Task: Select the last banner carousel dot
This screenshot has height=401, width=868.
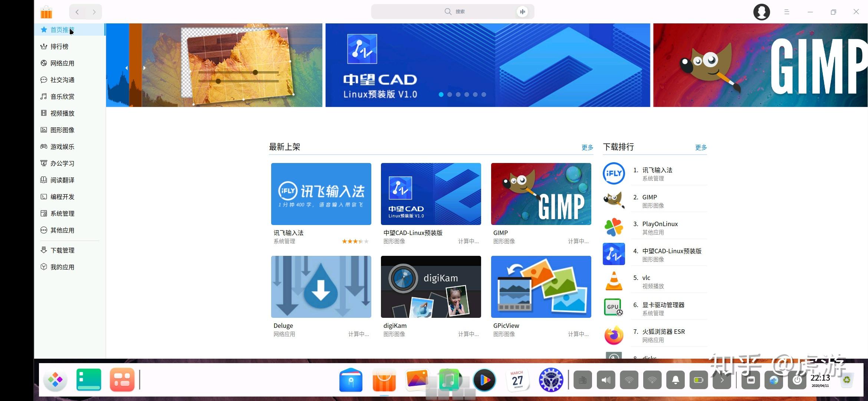Action: click(484, 95)
